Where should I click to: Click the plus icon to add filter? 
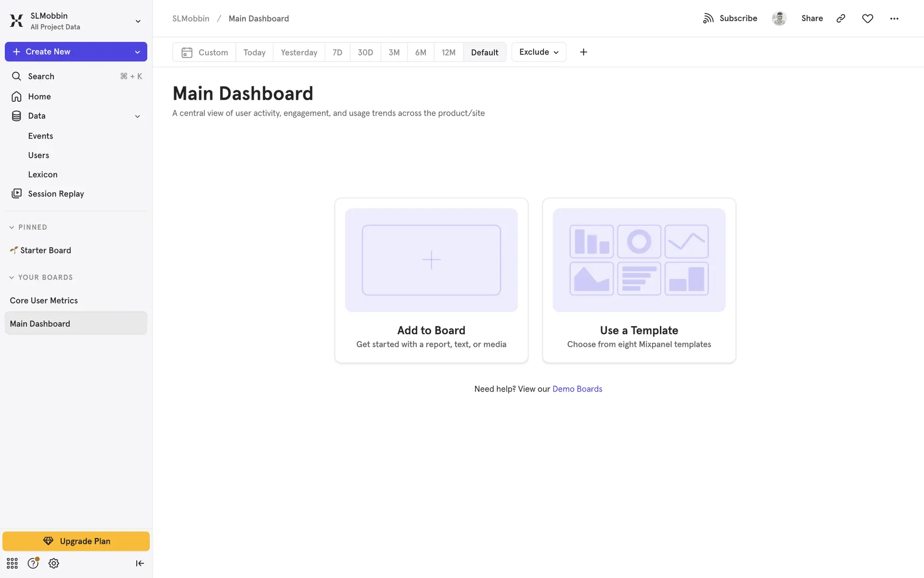[x=583, y=52]
